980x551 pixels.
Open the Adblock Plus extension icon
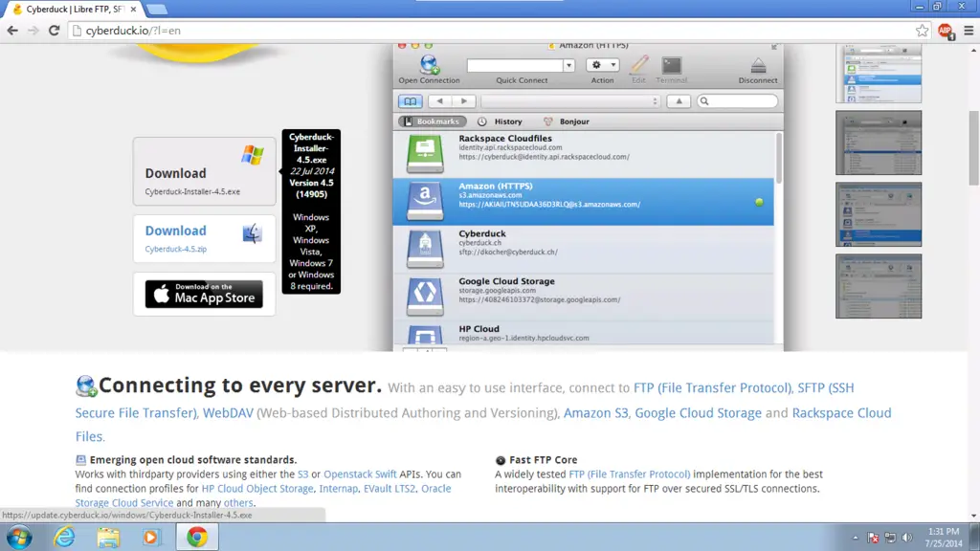point(945,31)
